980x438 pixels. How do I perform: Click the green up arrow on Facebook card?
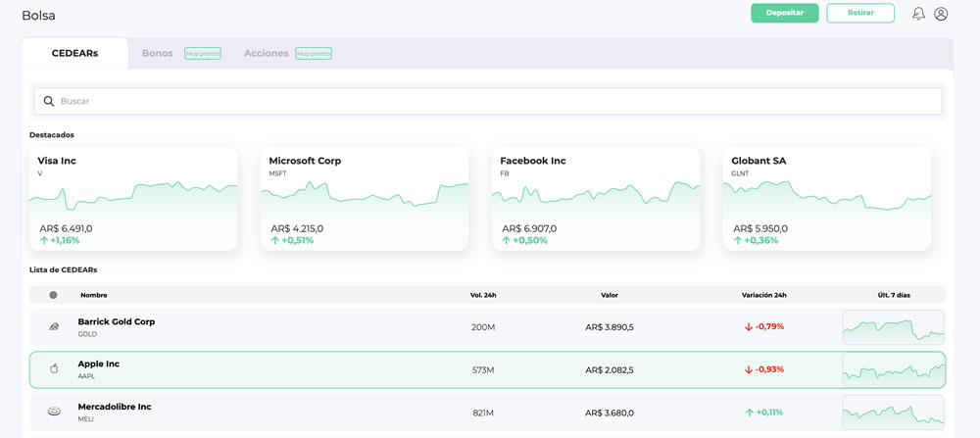(507, 240)
